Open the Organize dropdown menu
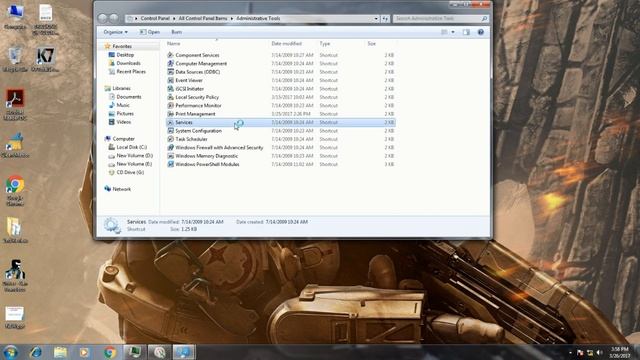This screenshot has width=640, height=360. pos(116,32)
